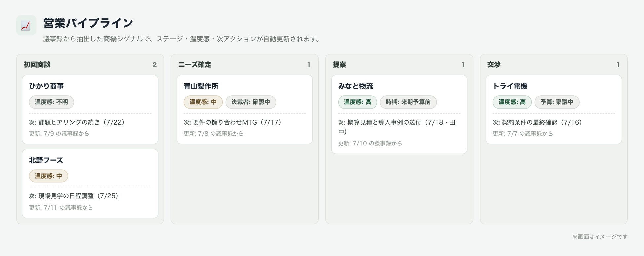Open the トライ電機 deal card
This screenshot has height=256, width=644.
point(554,109)
